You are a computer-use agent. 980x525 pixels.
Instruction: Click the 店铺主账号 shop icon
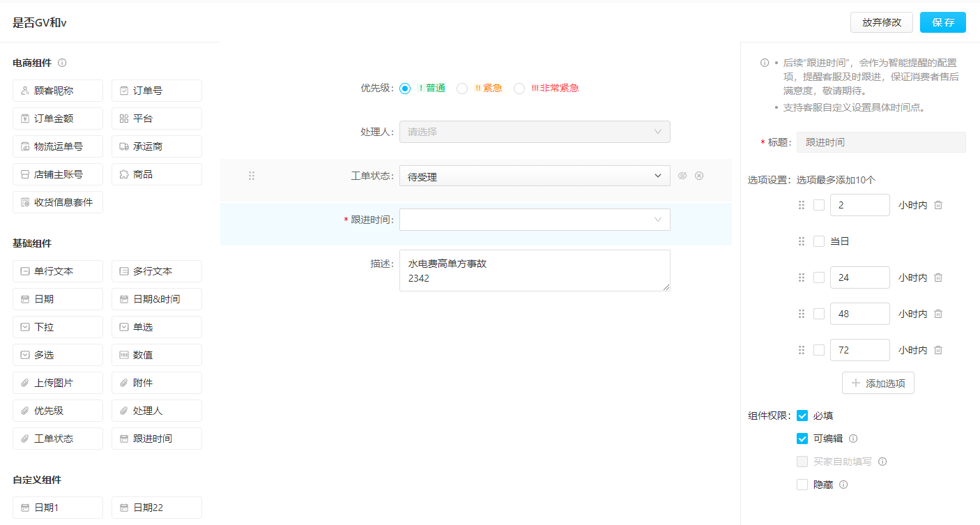[25, 174]
